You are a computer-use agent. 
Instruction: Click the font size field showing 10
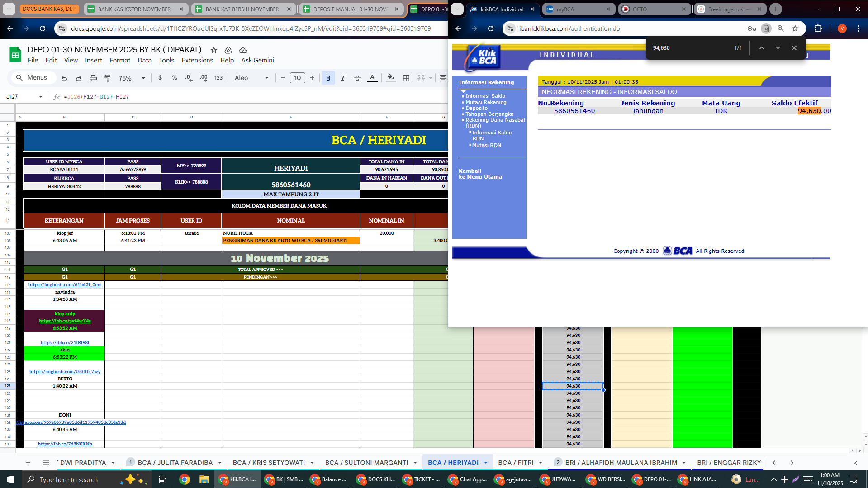click(297, 78)
